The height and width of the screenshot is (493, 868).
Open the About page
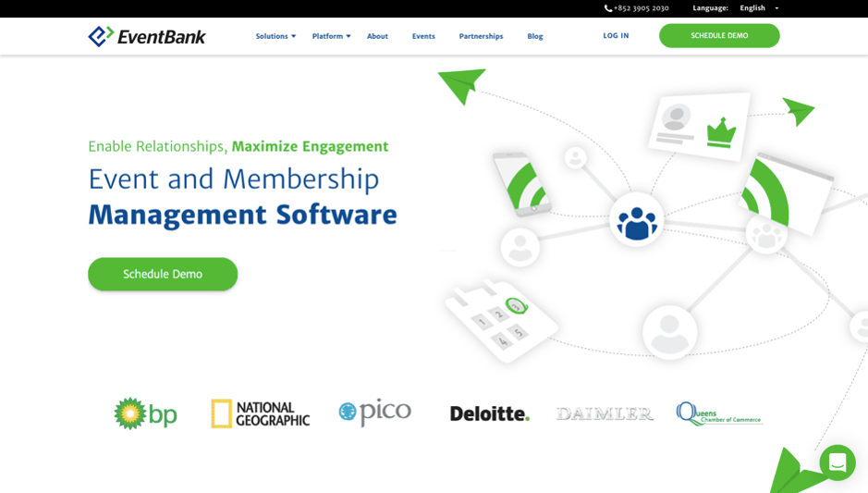click(x=377, y=36)
